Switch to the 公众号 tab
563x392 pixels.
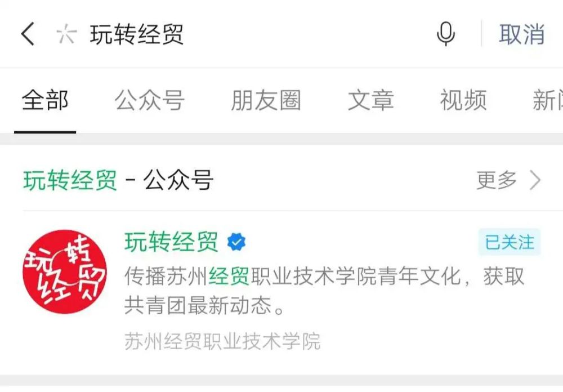click(150, 100)
